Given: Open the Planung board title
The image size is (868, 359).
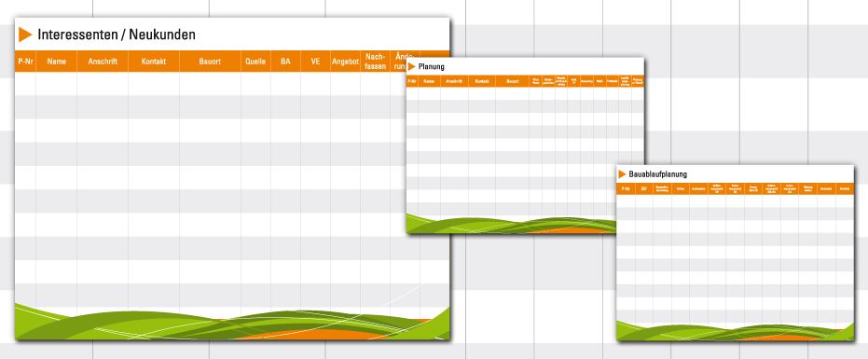Looking at the screenshot, I should [432, 66].
